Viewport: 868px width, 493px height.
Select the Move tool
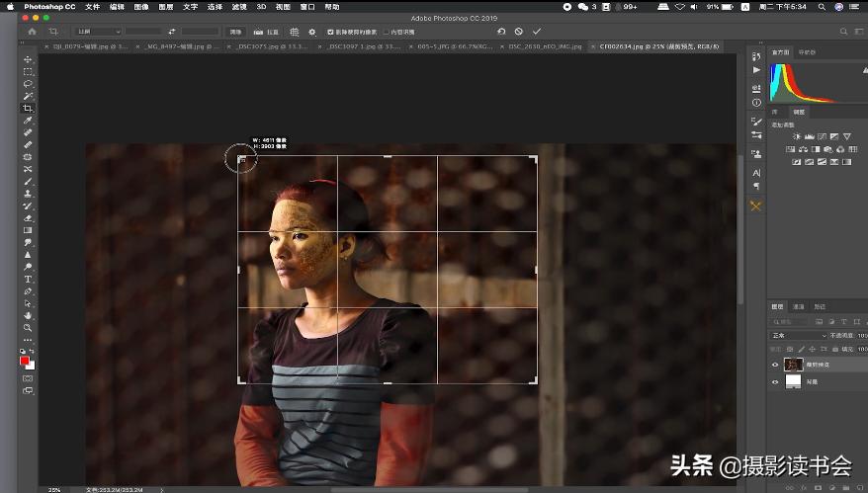(x=28, y=60)
